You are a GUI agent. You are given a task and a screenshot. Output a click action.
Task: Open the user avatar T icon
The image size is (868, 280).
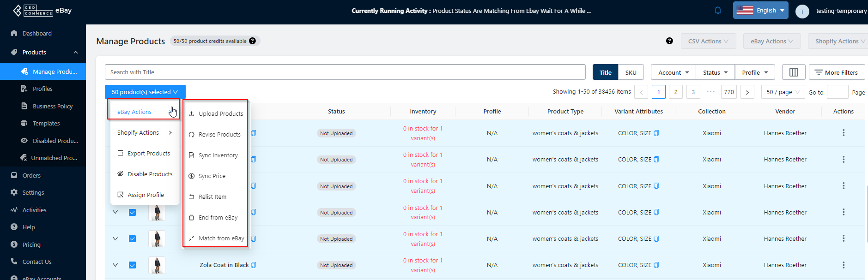pos(802,12)
